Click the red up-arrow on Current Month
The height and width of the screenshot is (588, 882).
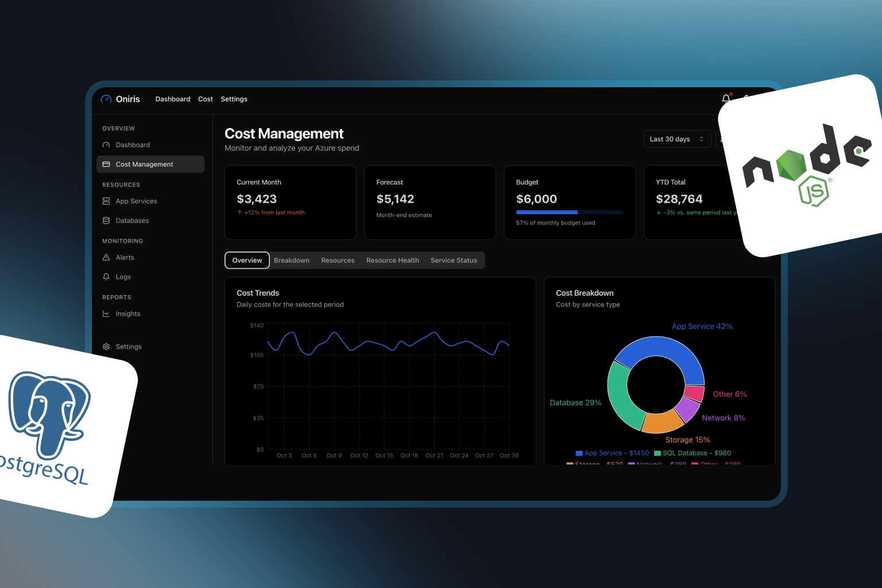click(x=239, y=212)
